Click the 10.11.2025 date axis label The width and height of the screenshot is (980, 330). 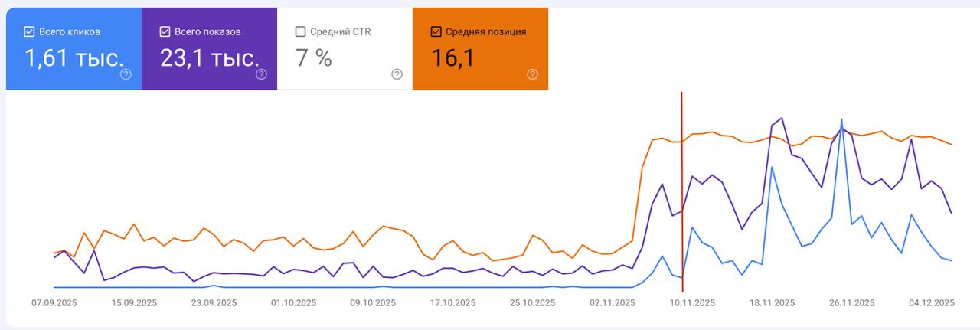point(692,303)
